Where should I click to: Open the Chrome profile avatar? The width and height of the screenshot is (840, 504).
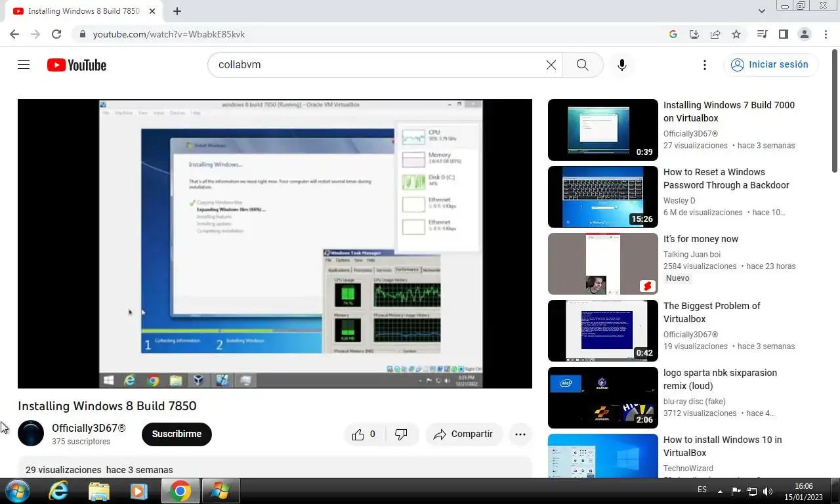[804, 34]
